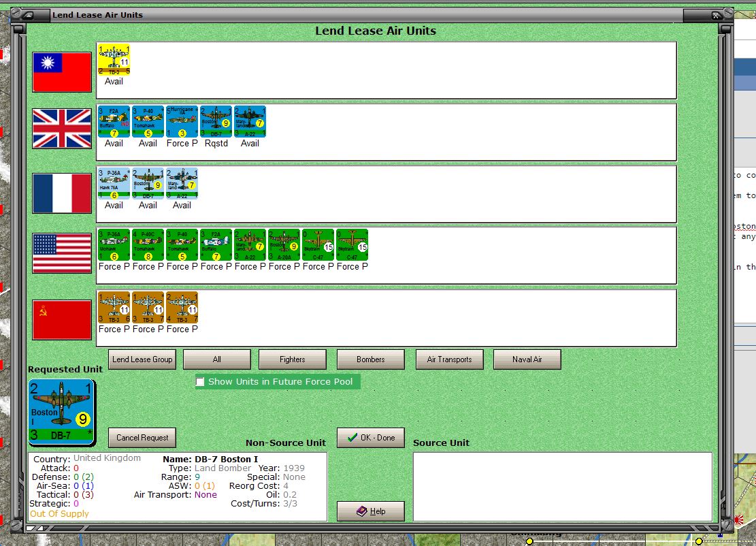Click the France flag

point(62,193)
